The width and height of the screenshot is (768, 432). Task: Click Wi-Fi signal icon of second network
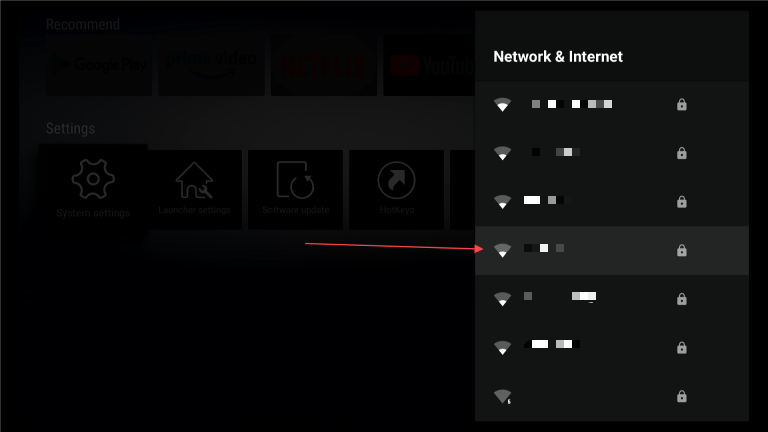[x=502, y=153]
